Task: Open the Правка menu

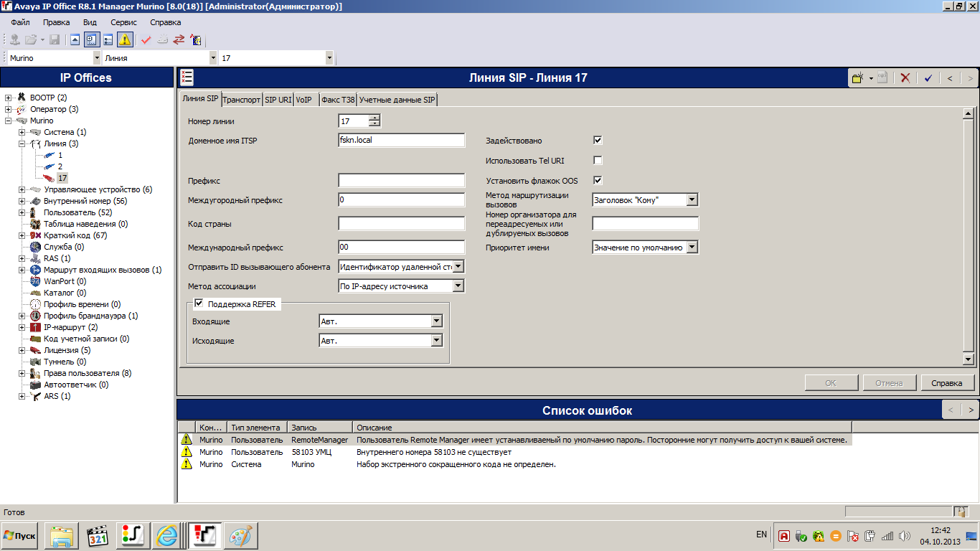Action: click(x=57, y=22)
